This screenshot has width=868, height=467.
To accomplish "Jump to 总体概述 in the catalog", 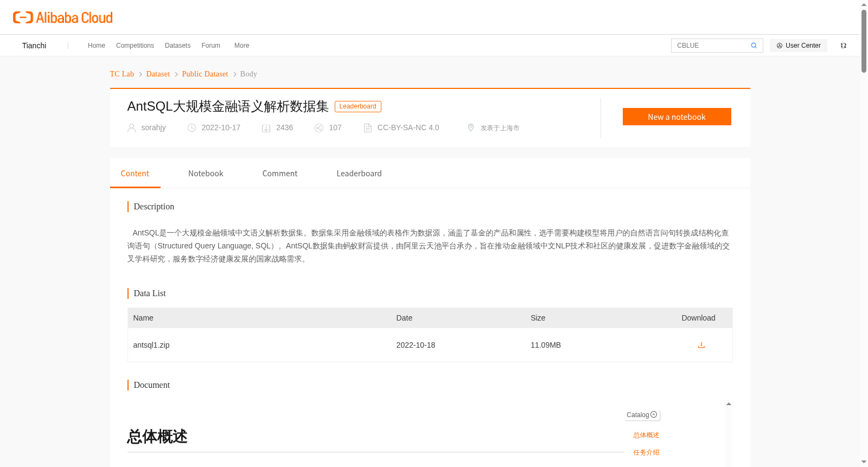I will [x=646, y=435].
